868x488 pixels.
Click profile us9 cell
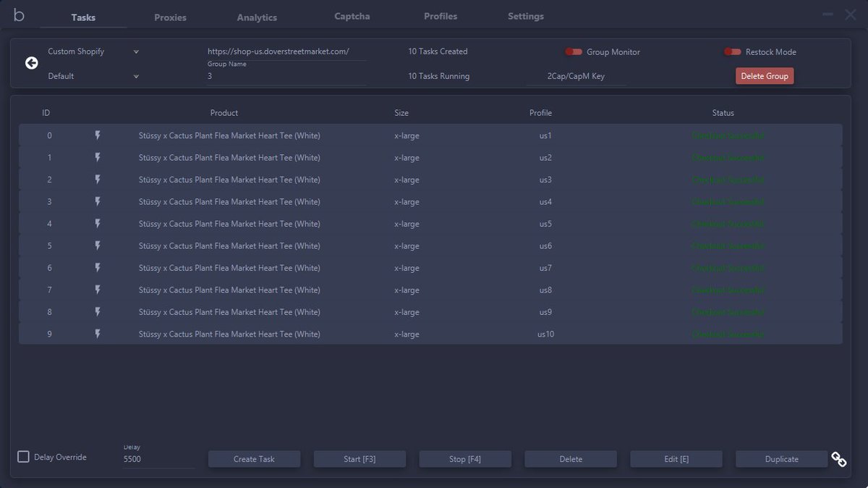tap(545, 312)
